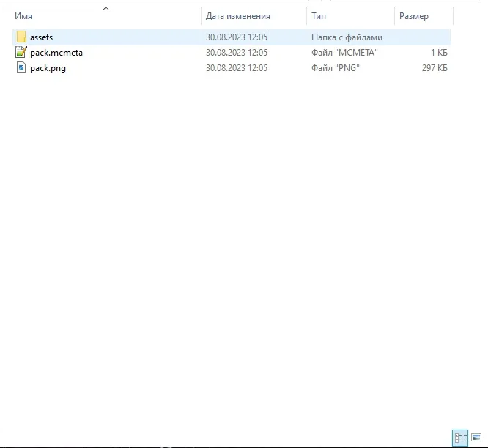Click pack.png modification date cell

click(237, 68)
